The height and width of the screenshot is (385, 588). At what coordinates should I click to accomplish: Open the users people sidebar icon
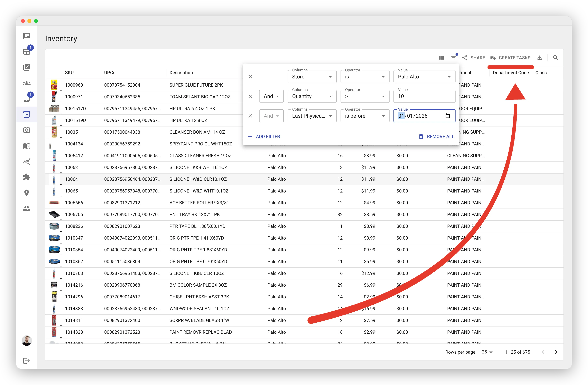click(x=26, y=209)
